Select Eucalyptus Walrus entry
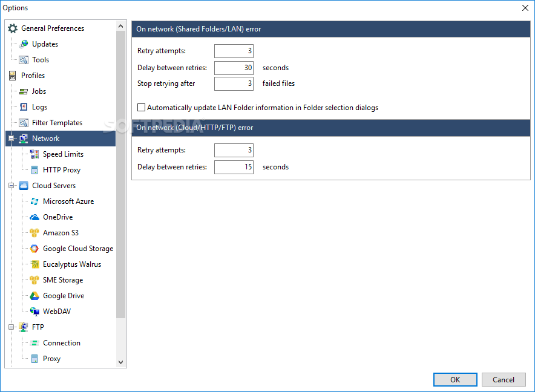This screenshot has width=535, height=392. pos(72,264)
